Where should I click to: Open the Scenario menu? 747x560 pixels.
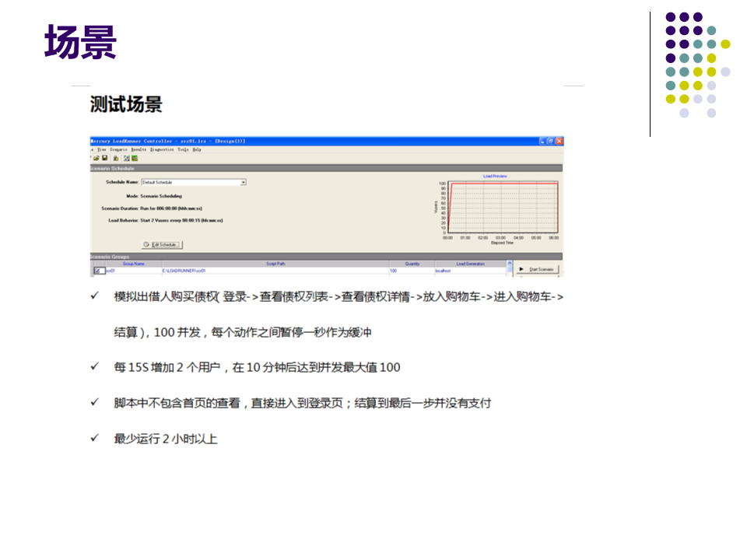(118, 149)
